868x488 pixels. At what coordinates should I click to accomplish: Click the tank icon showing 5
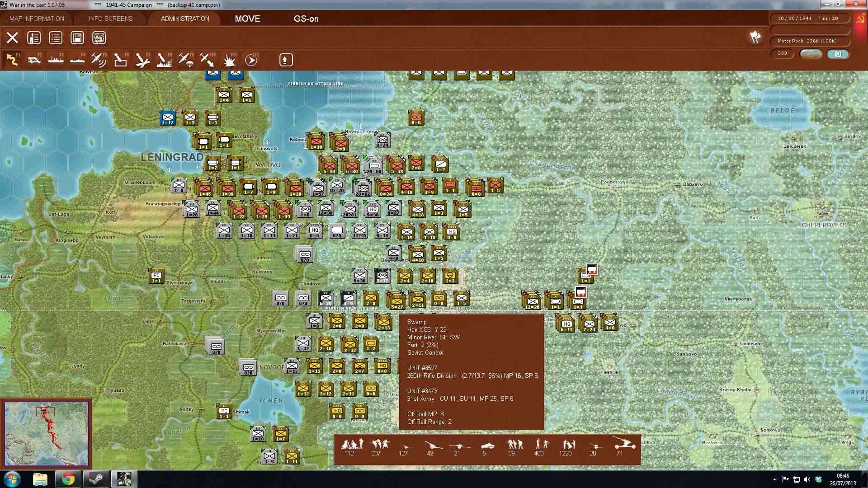click(487, 445)
